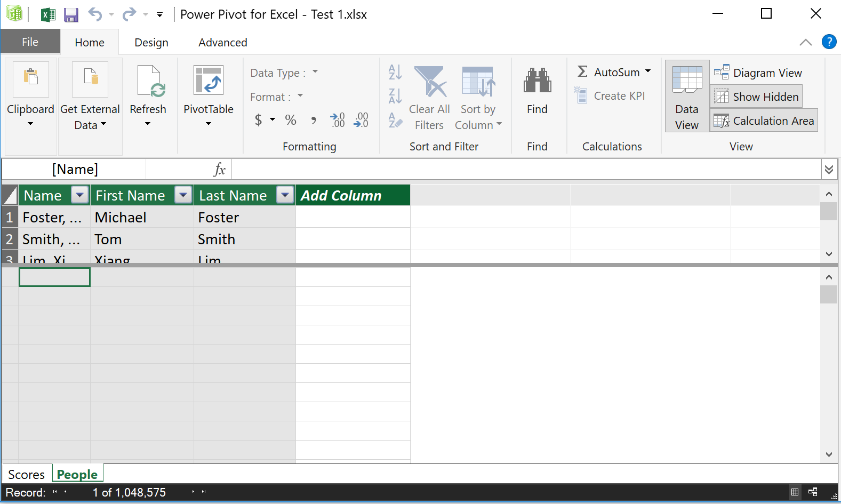The width and height of the screenshot is (841, 504).
Task: Apply currency format with the dollar sign
Action: (258, 120)
